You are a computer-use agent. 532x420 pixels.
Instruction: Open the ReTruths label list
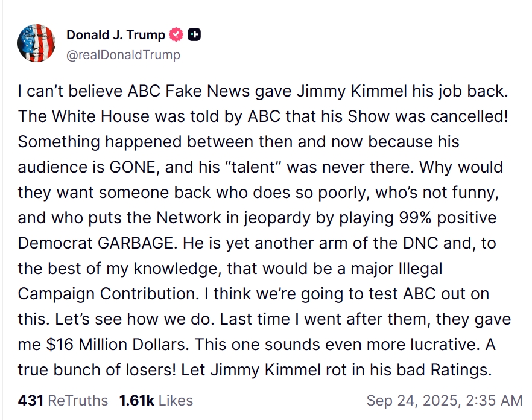point(78,401)
